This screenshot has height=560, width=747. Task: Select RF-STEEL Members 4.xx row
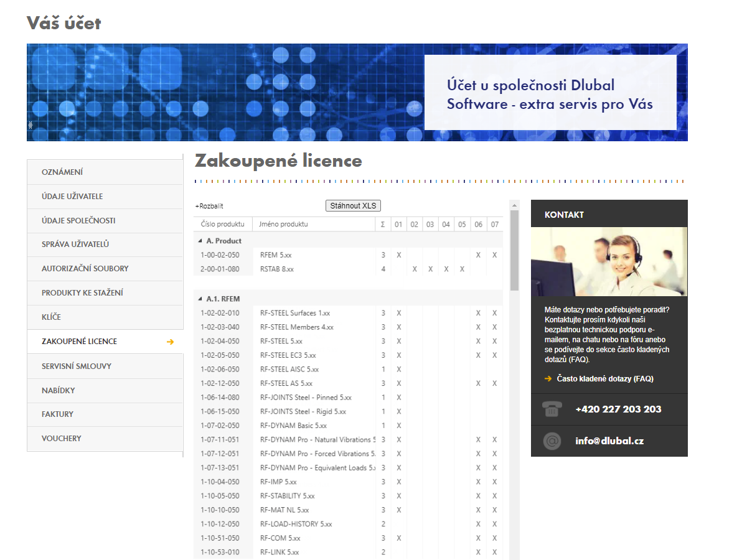tap(349, 327)
